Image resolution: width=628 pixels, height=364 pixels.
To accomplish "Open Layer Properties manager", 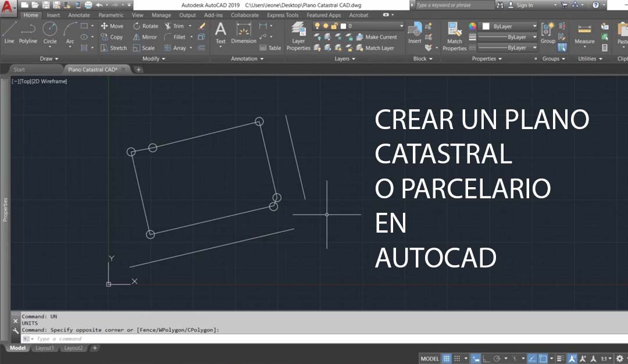I will coord(298,37).
